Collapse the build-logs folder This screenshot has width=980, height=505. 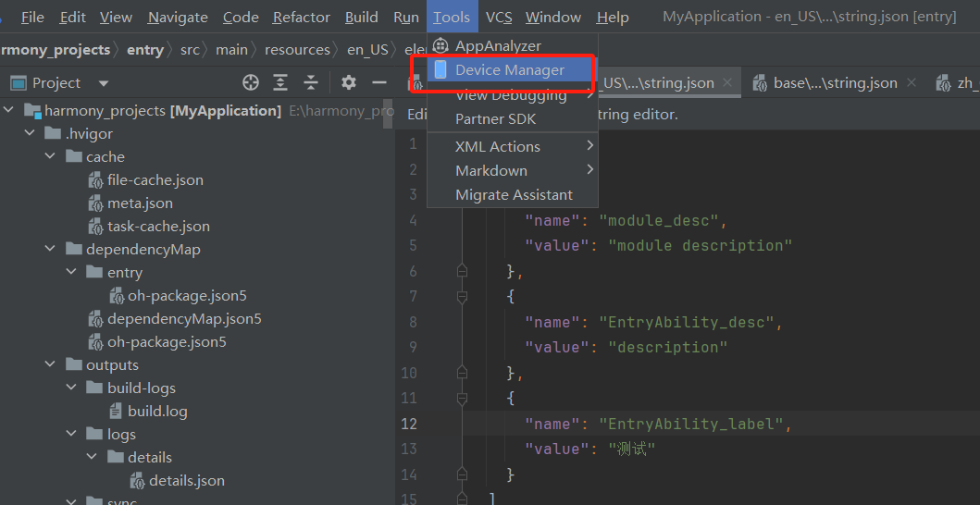coord(71,388)
